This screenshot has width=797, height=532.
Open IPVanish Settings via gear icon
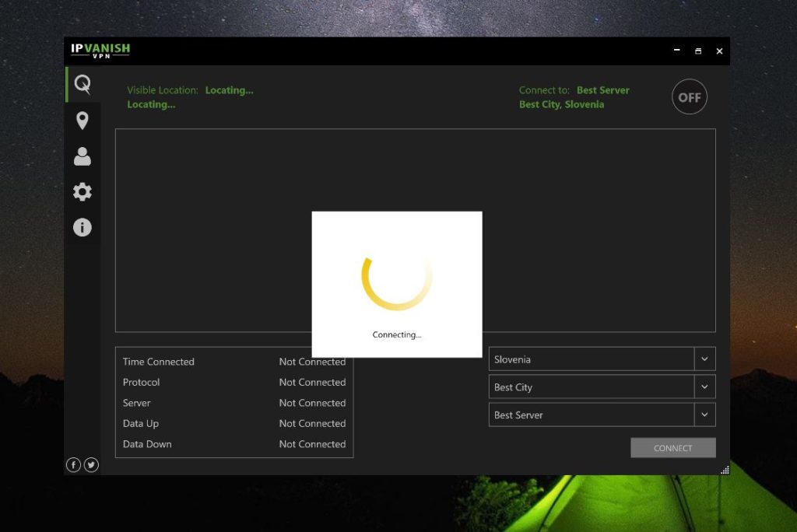pyautogui.click(x=83, y=191)
